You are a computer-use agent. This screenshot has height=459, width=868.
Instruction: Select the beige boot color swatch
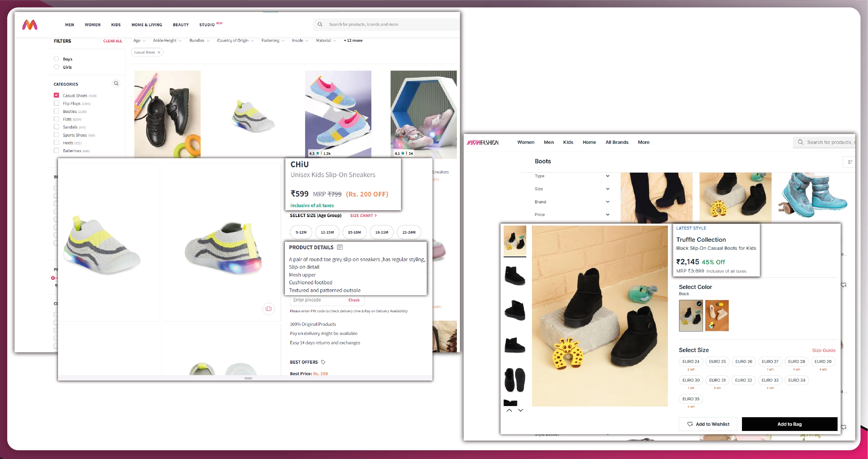point(717,315)
